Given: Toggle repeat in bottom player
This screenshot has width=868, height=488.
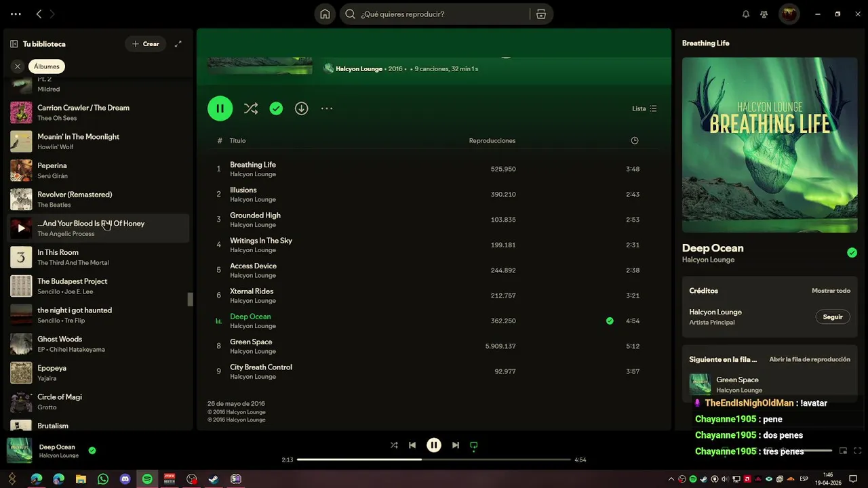Looking at the screenshot, I should click(x=474, y=445).
